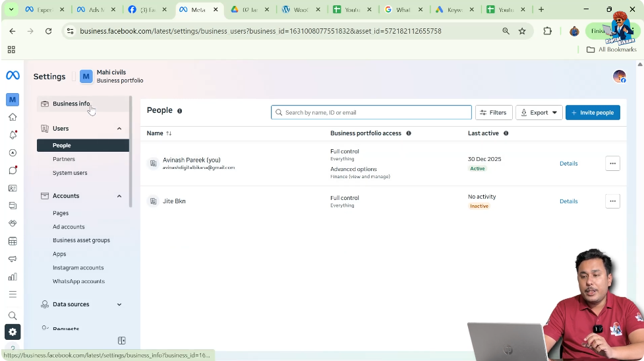Viewport: 644px width, 361px height.
Task: Click the Invite people button
Action: (x=593, y=113)
